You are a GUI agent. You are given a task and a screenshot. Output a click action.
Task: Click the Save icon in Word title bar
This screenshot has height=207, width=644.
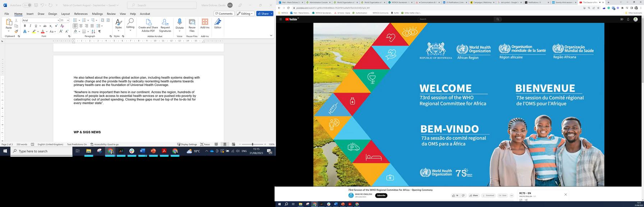click(x=36, y=5)
